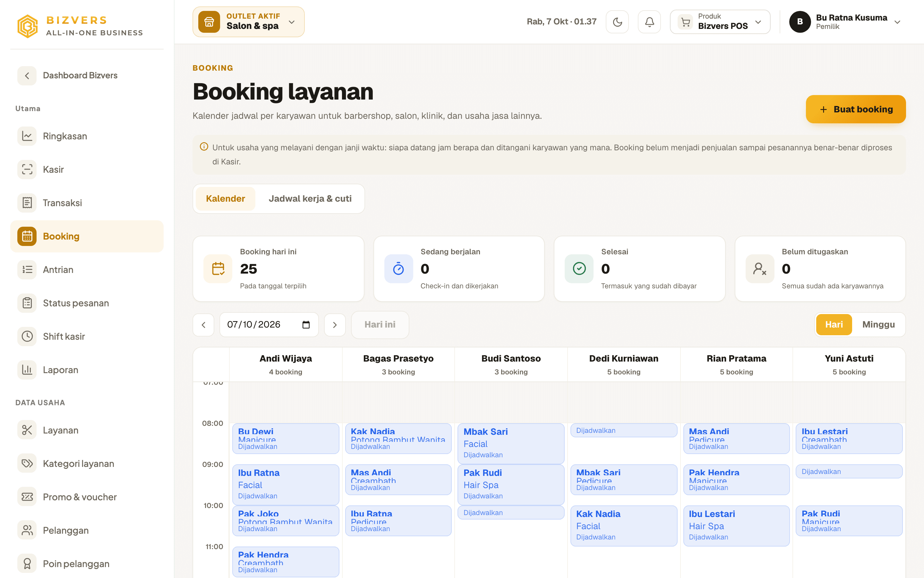Click Belum ditugaskan stat card
The image size is (924, 578).
point(820,269)
